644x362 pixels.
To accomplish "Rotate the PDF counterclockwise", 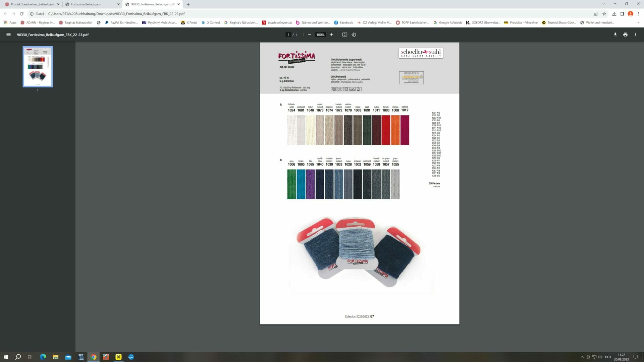I will [354, 35].
